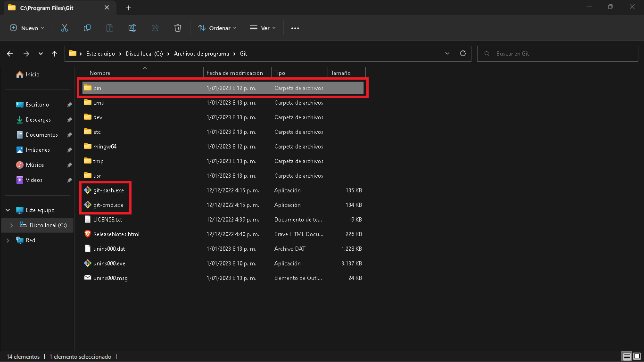Click the Rename icon in toolbar
644x362 pixels.
point(132,28)
